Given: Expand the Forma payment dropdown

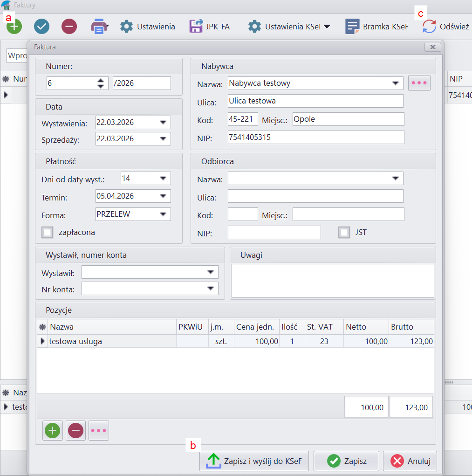Looking at the screenshot, I should (163, 214).
